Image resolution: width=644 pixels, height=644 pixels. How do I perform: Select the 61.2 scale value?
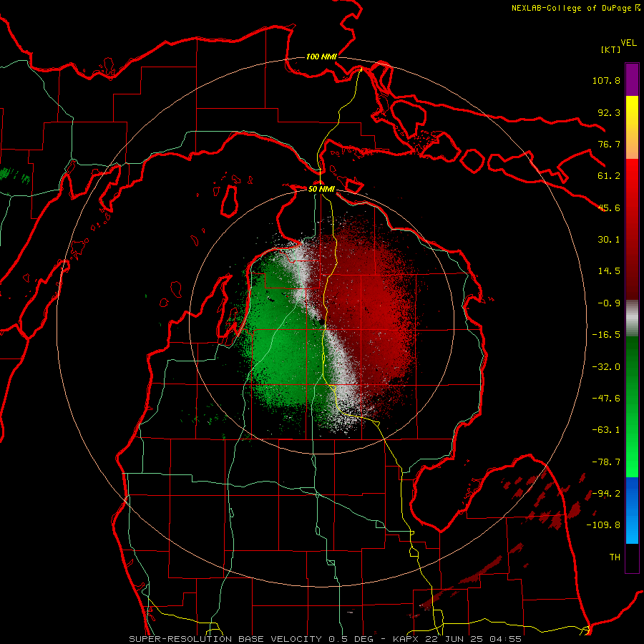[609, 176]
